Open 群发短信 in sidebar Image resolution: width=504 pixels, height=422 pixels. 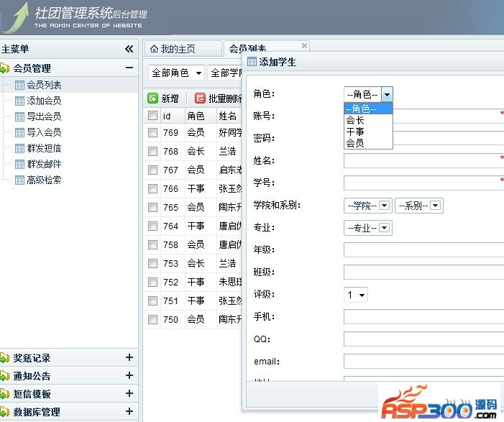(44, 148)
